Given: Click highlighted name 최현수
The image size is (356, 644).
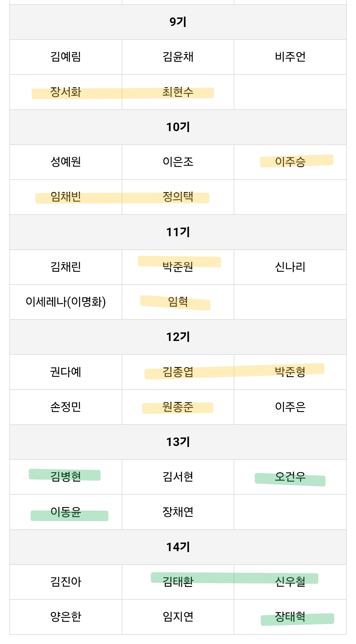Looking at the screenshot, I should click(178, 92).
